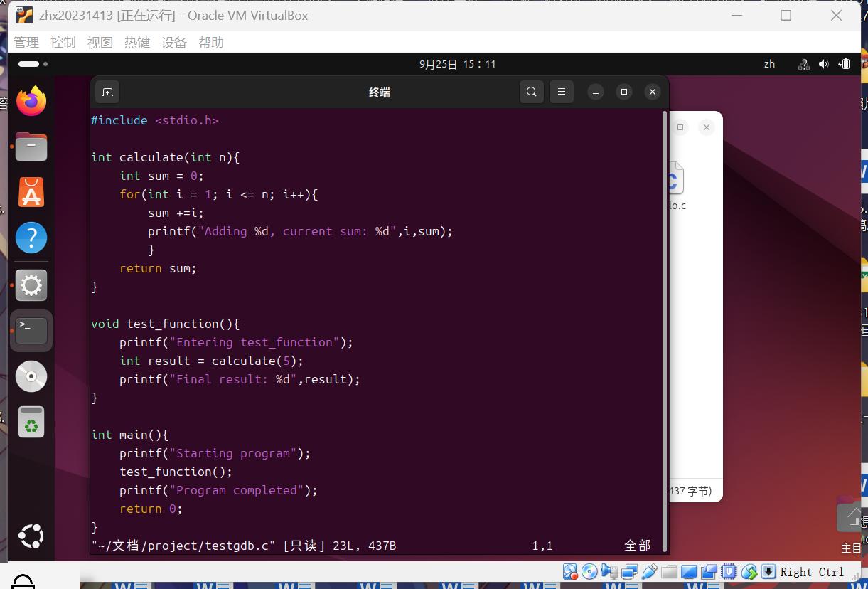Click the for loop line in vim
The width and height of the screenshot is (868, 589).
(219, 194)
